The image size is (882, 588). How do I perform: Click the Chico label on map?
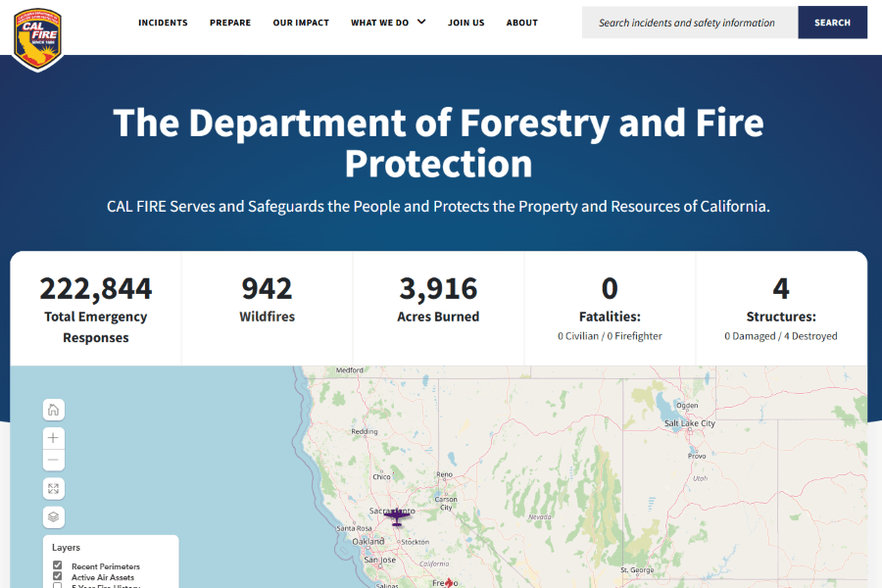tap(381, 476)
